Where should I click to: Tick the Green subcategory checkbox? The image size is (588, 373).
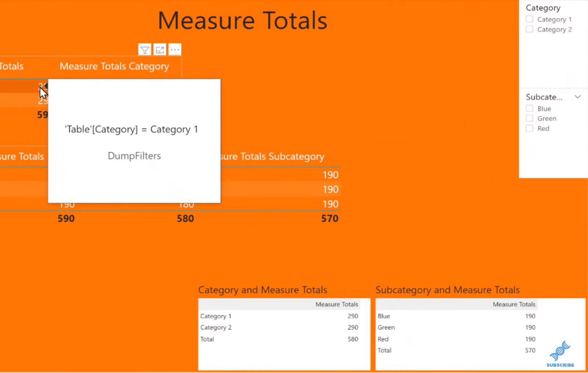pos(529,118)
